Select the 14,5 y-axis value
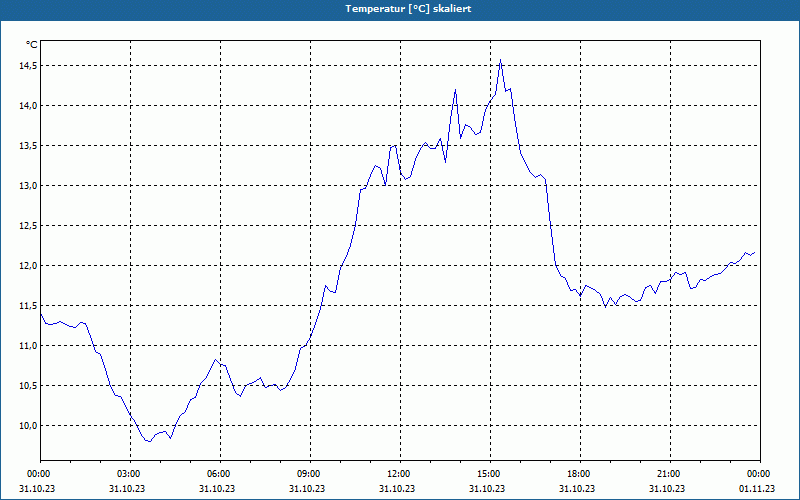800x500 pixels. 29,66
